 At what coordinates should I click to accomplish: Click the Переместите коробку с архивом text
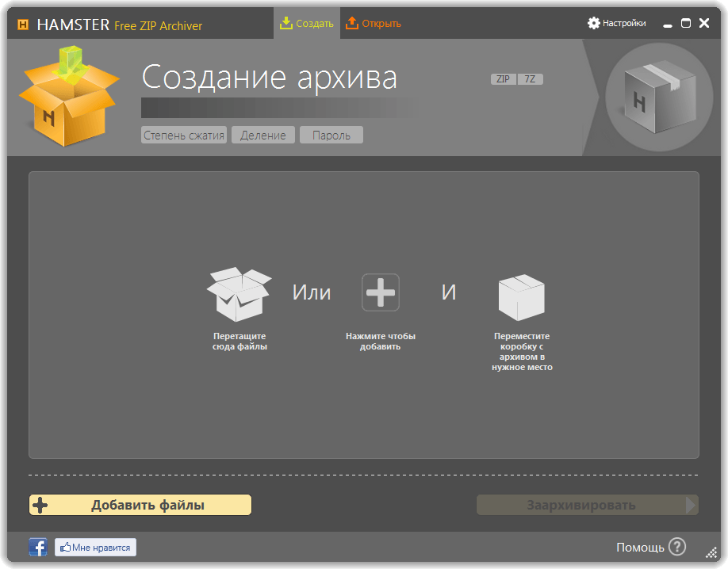[x=522, y=351]
